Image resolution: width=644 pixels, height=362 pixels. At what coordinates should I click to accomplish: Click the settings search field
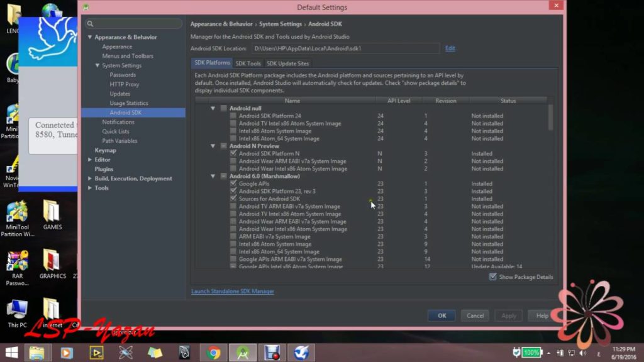133,24
